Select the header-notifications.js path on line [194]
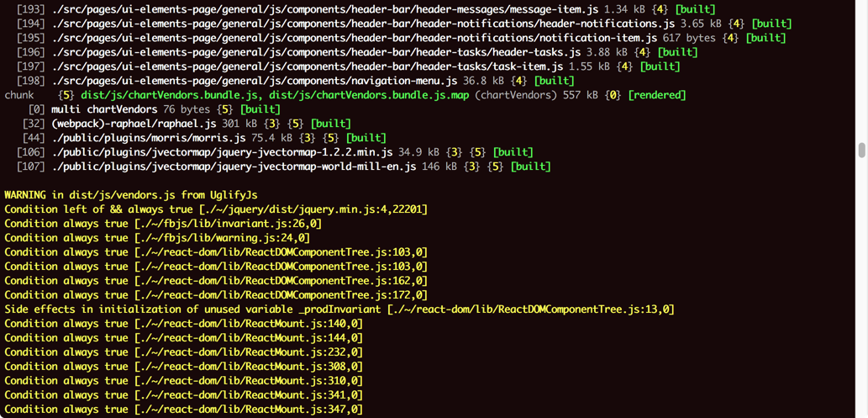868x418 pixels. click(363, 24)
